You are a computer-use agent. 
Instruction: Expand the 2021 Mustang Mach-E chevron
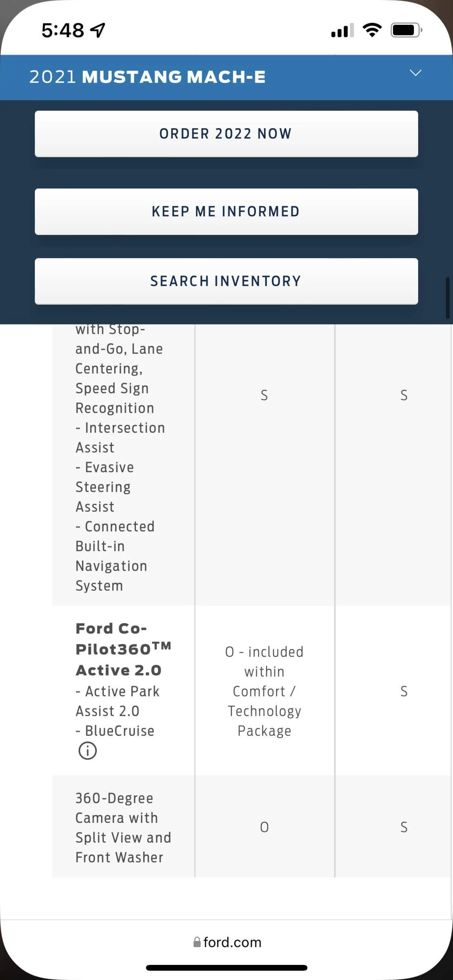pyautogui.click(x=415, y=73)
